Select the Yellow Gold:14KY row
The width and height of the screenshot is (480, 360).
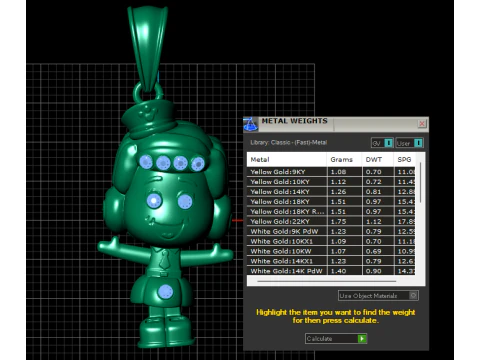coord(331,192)
